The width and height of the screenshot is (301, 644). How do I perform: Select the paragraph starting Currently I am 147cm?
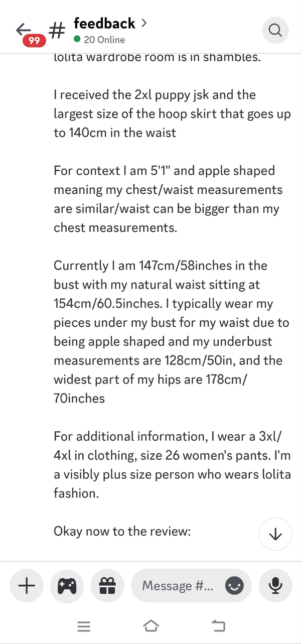tap(172, 332)
